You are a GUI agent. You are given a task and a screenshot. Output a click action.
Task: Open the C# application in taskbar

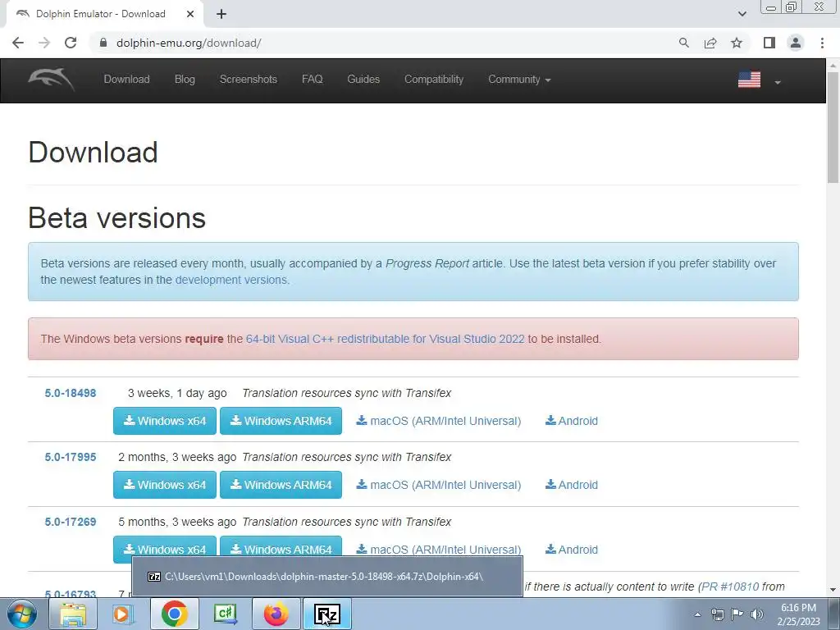[x=225, y=614]
